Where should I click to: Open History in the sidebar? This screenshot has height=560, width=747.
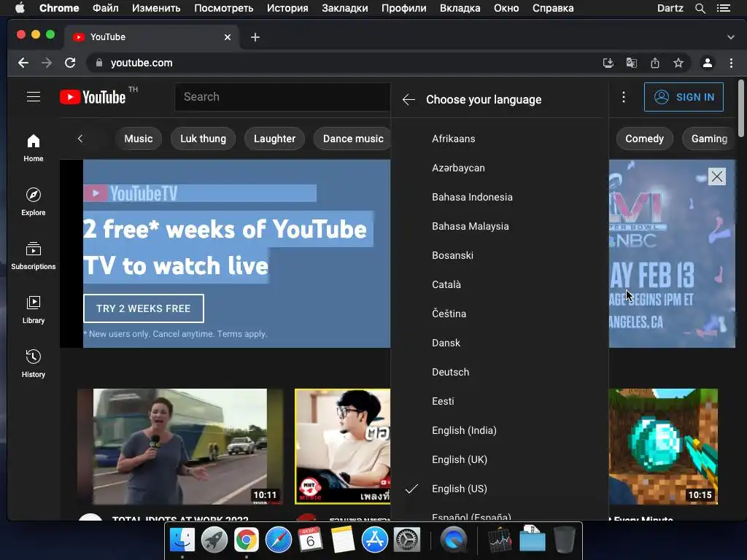pyautogui.click(x=34, y=364)
